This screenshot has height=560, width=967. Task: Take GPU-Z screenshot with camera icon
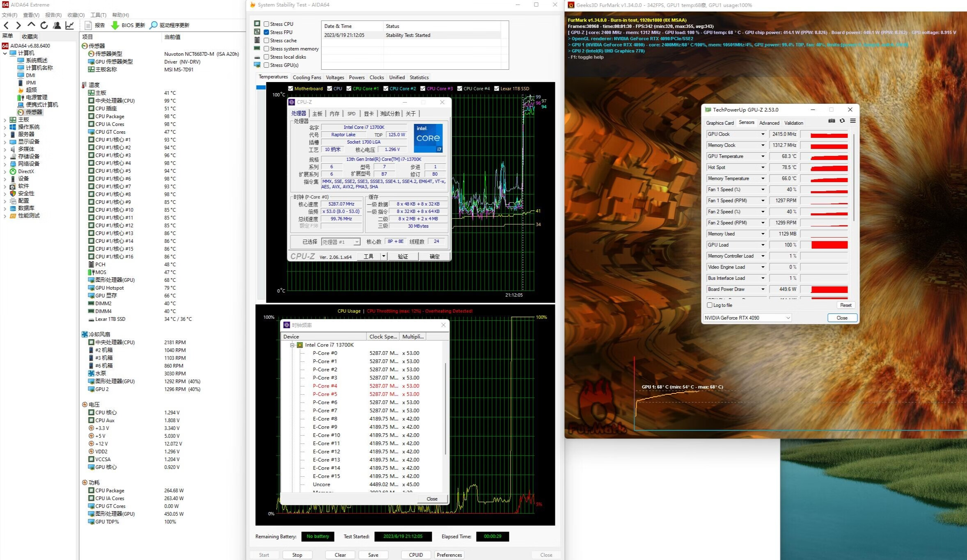pos(832,121)
